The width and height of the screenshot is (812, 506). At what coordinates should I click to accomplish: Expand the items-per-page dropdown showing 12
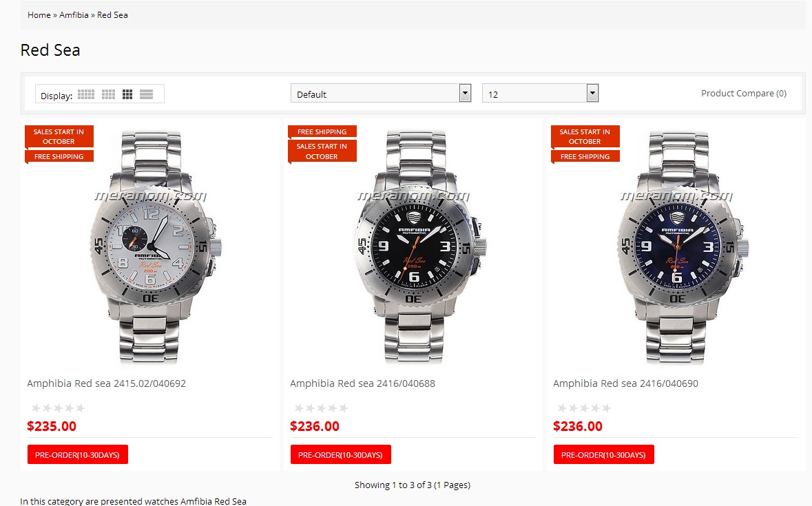(540, 94)
